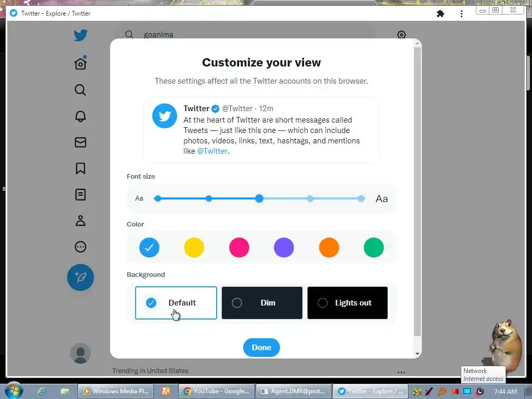Compose a new Tweet with feather button

(81, 277)
